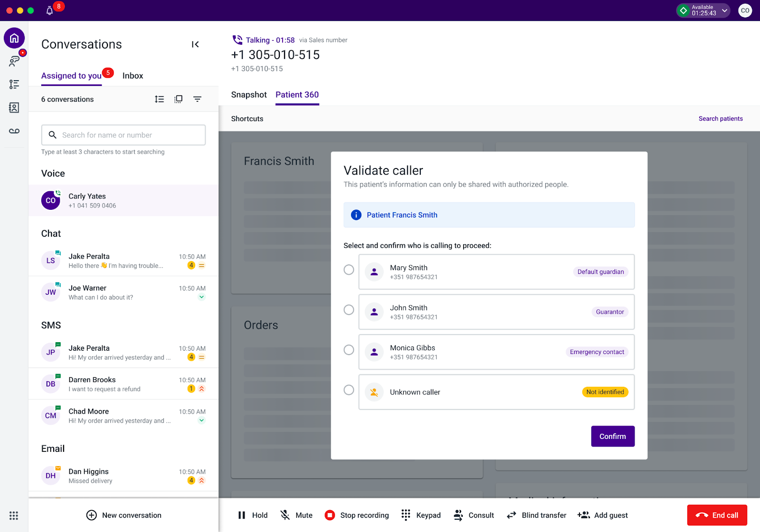Click the Talking call status icon

click(x=237, y=40)
